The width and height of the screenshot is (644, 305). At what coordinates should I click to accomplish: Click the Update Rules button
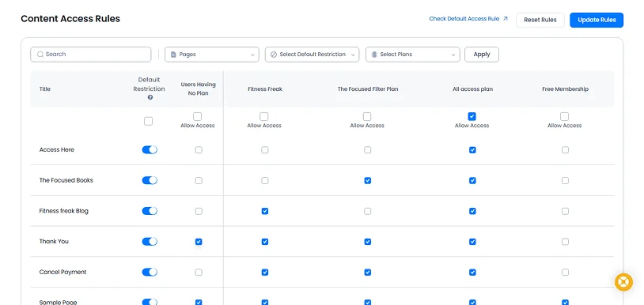coord(597,20)
